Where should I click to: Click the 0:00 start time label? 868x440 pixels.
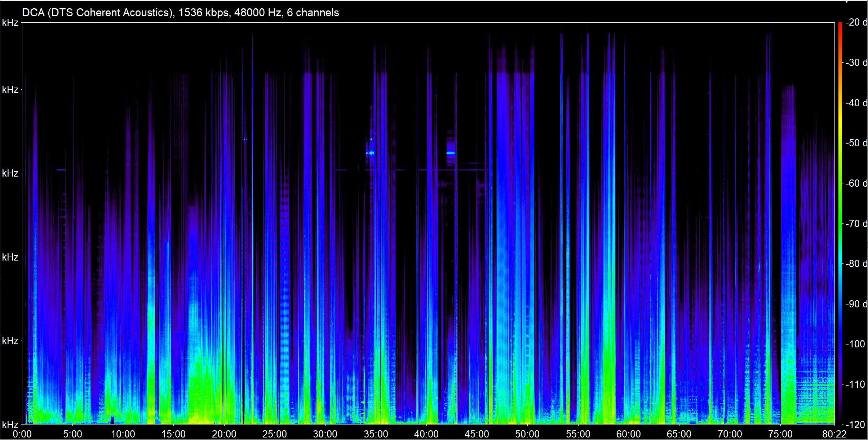(x=22, y=434)
